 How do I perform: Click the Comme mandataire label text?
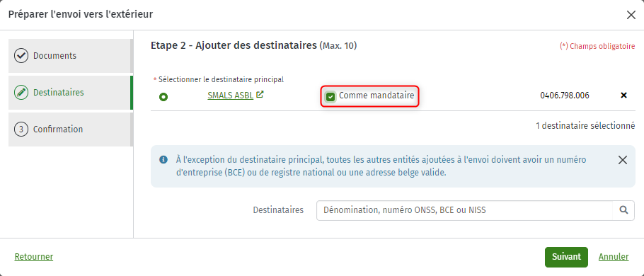coord(376,96)
